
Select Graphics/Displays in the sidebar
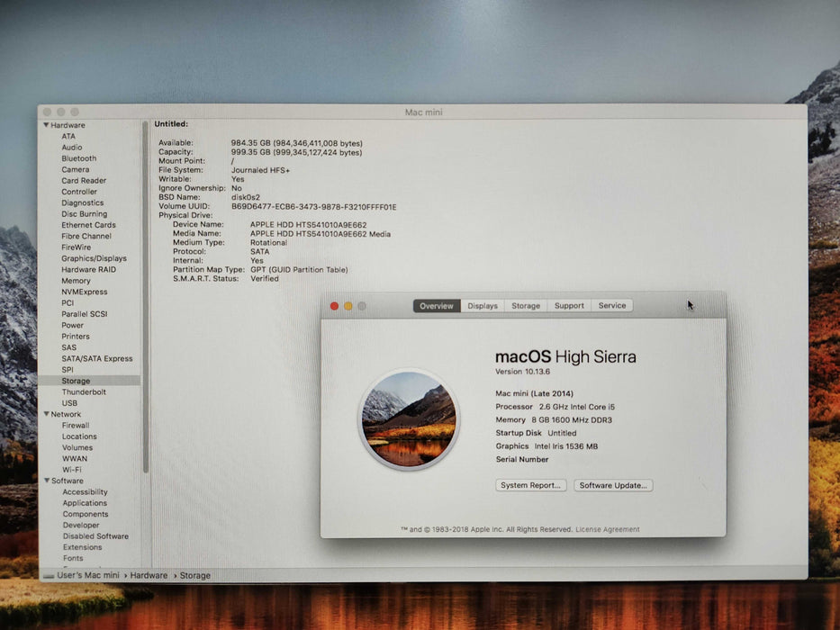point(94,258)
